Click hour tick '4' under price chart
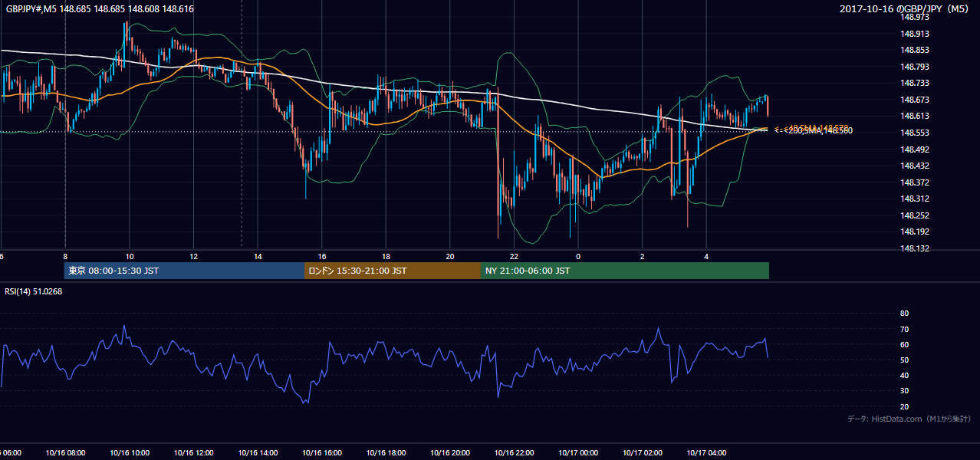980x460 pixels. [x=706, y=256]
